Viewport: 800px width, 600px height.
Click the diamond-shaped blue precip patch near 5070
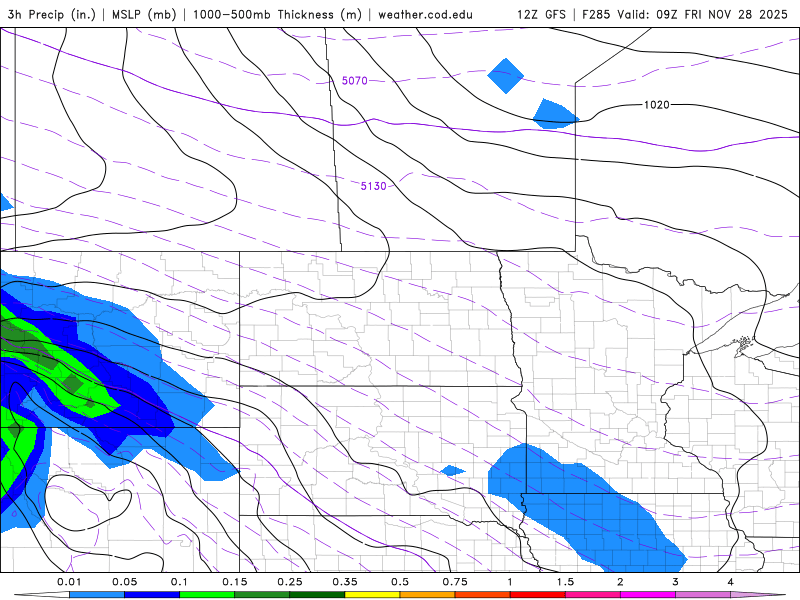tap(506, 76)
